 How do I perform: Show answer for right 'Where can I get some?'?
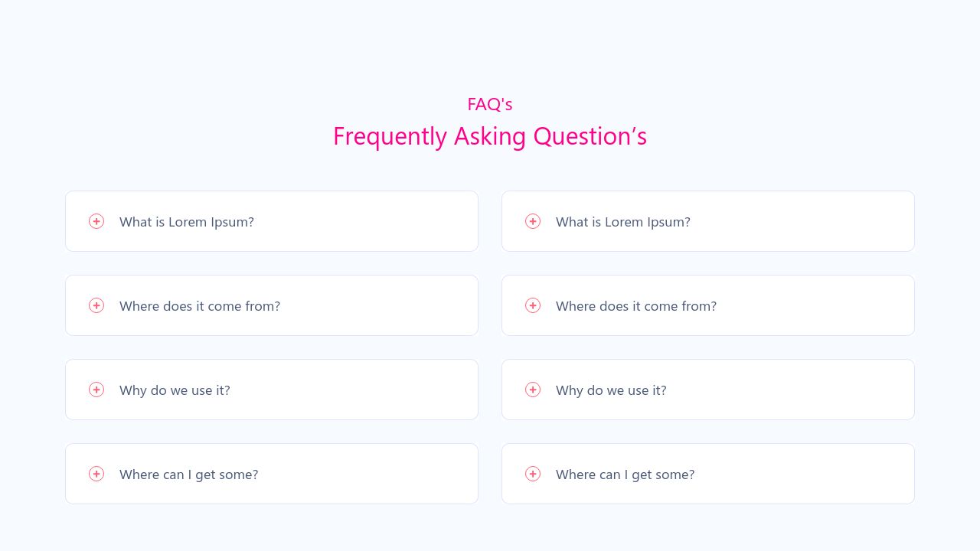tap(626, 474)
